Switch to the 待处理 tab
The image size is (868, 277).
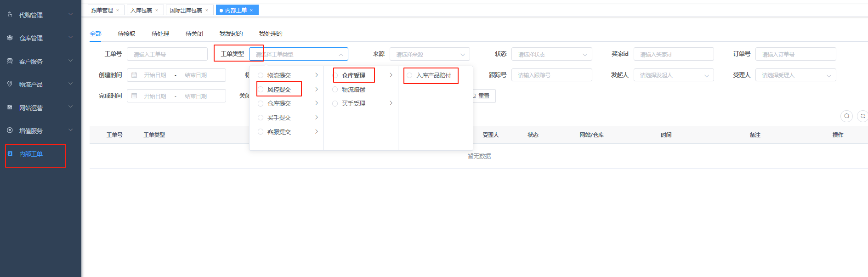160,34
